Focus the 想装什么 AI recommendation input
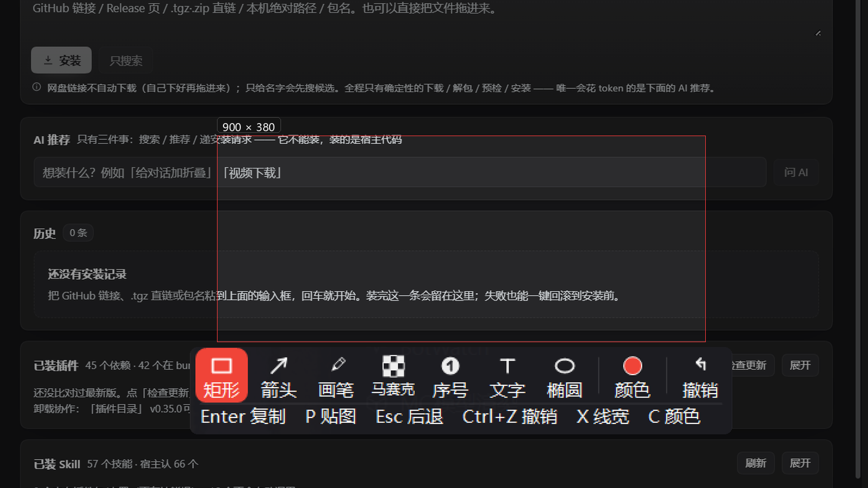 click(x=400, y=172)
